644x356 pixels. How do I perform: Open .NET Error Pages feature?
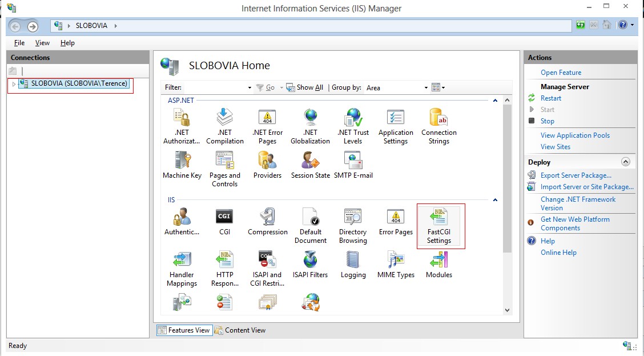pos(267,127)
